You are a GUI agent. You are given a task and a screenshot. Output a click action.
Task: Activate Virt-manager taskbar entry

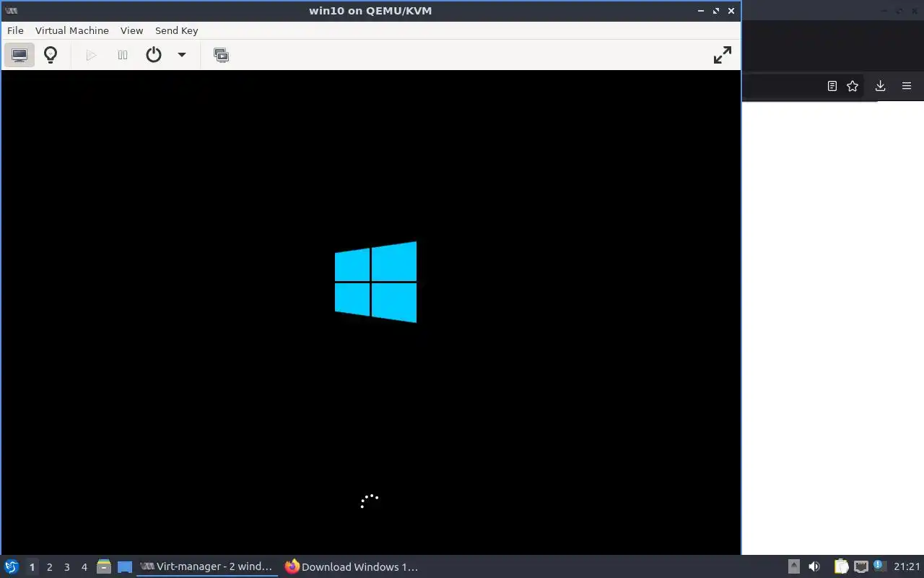coord(207,567)
